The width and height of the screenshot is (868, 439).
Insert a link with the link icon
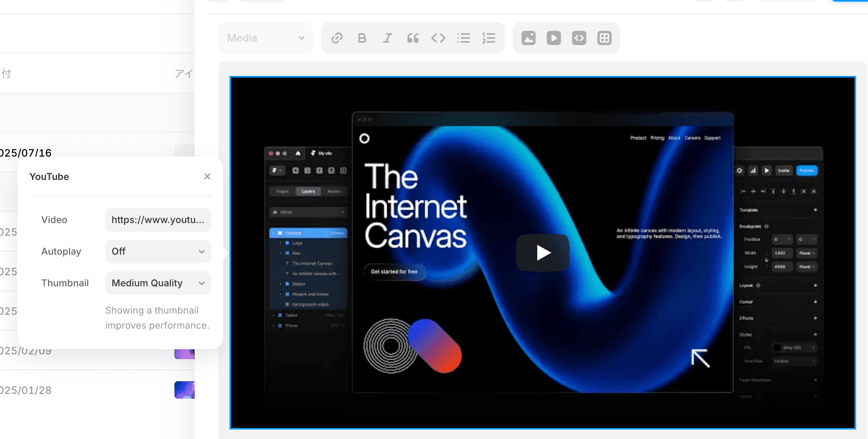(x=337, y=38)
